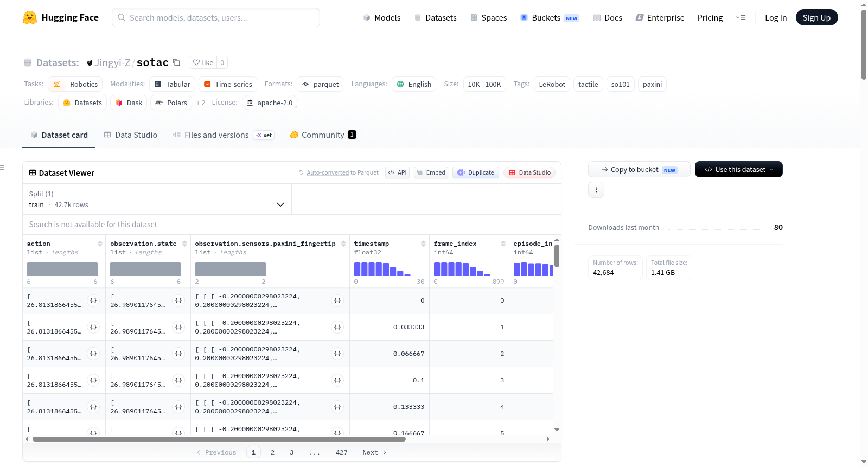868x467 pixels.
Task: Expand observation.state cell in timestamp 0 row
Action: pyautogui.click(x=178, y=300)
